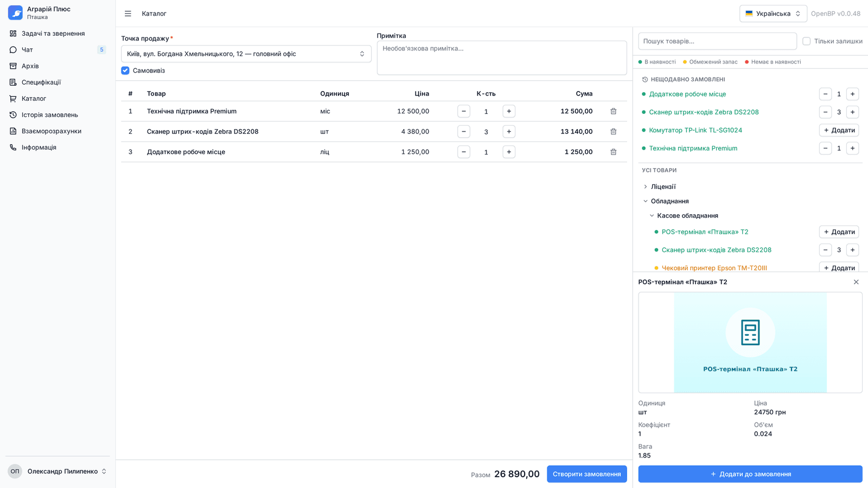Click Створити замовлення button

pos(587,474)
